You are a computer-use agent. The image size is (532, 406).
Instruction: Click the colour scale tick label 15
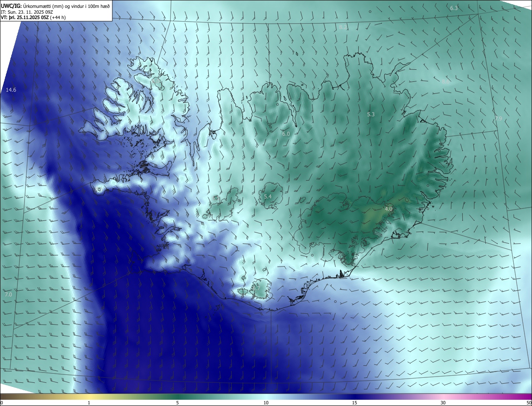[355, 403]
